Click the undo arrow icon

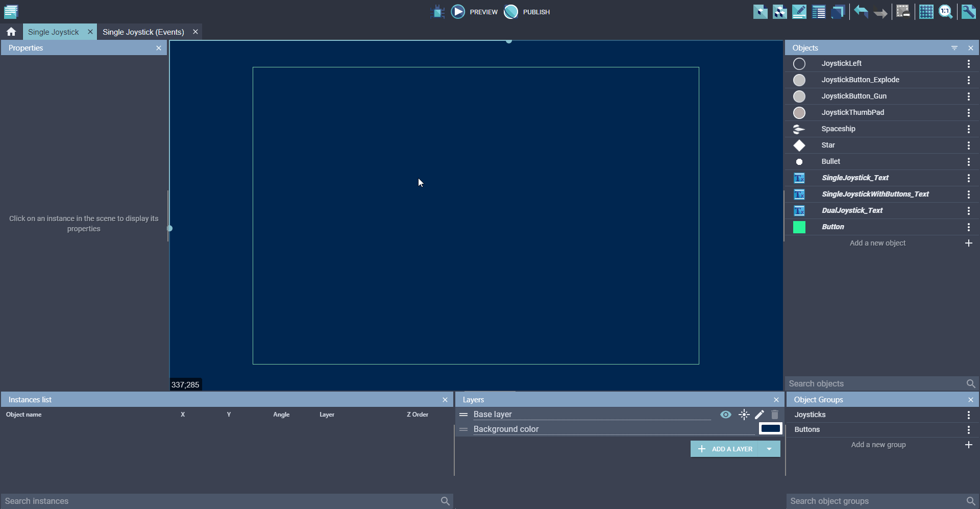[861, 12]
